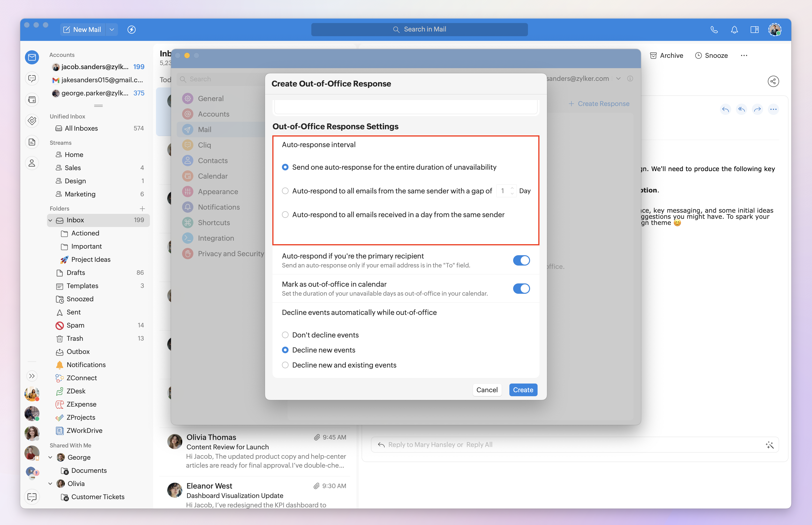Collapse George shared folders
This screenshot has height=525, width=812.
51,457
